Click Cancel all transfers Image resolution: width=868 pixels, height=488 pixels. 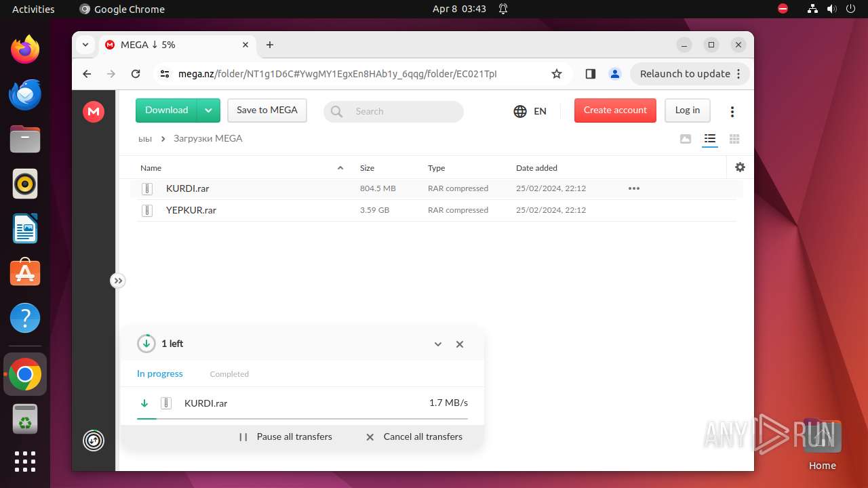pos(414,437)
